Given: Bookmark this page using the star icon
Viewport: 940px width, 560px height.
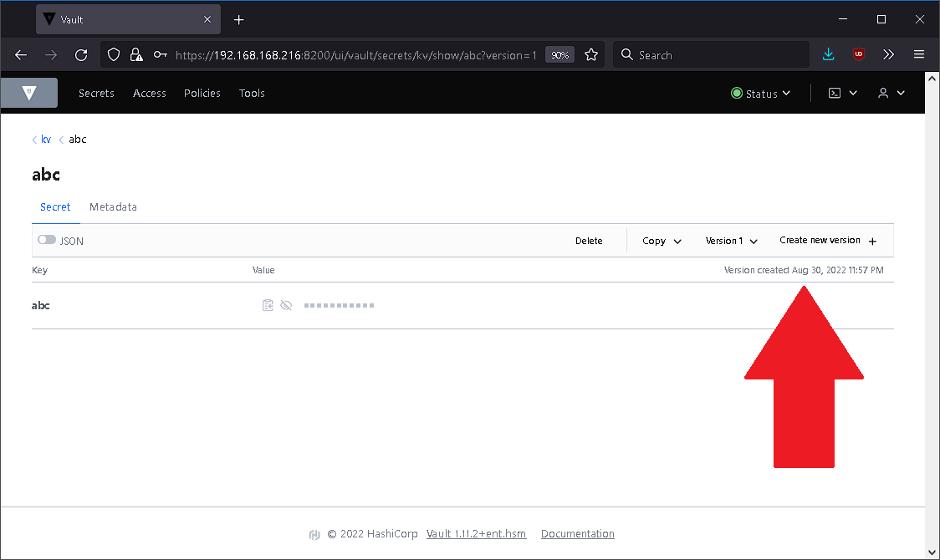Looking at the screenshot, I should pos(591,54).
